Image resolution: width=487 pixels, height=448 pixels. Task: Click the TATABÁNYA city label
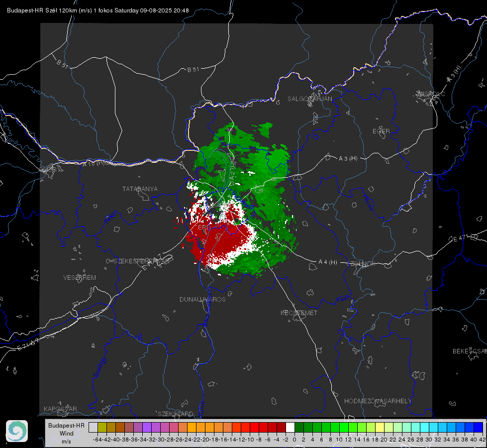[x=140, y=189]
